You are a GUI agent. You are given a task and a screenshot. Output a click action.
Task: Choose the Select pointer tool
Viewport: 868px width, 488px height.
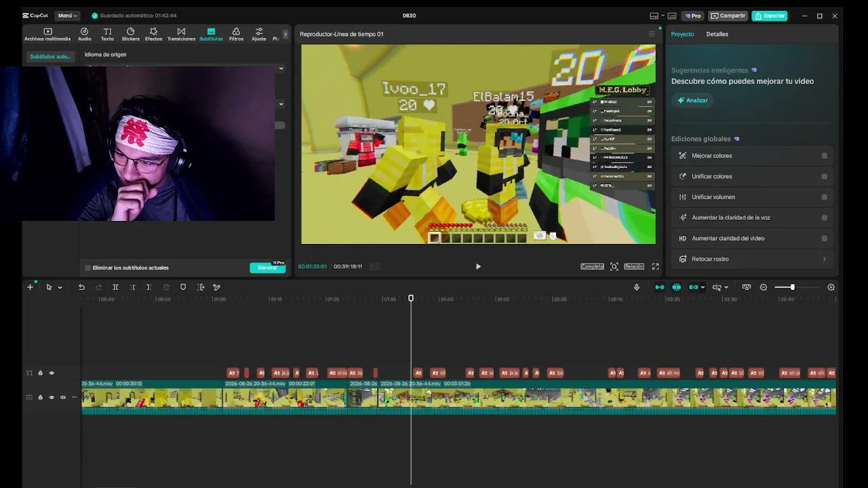coord(49,287)
